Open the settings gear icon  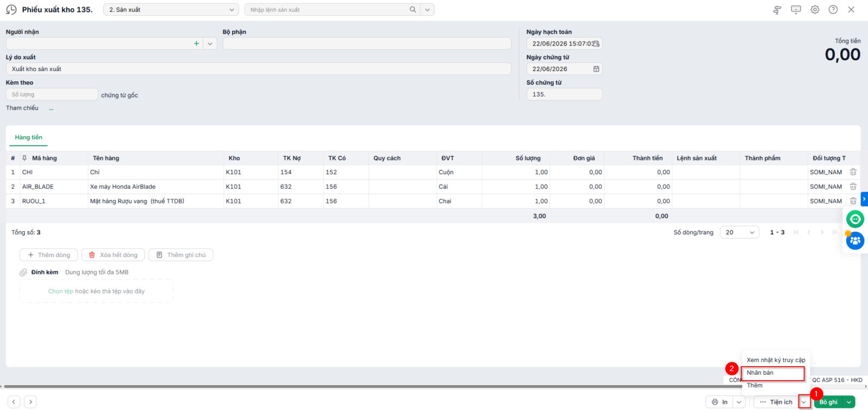point(815,10)
